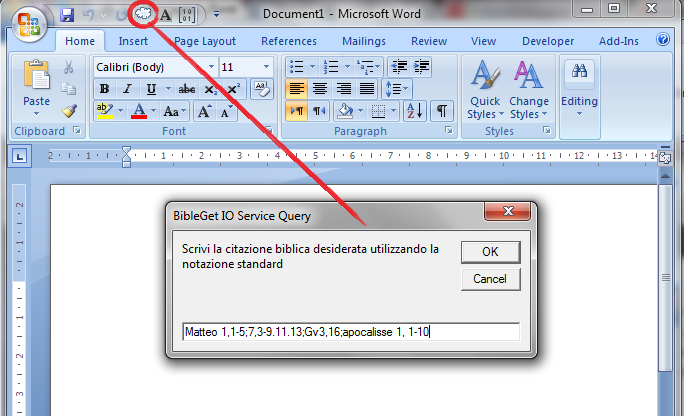
Task: Click the Bible citation text field
Action: 351,332
